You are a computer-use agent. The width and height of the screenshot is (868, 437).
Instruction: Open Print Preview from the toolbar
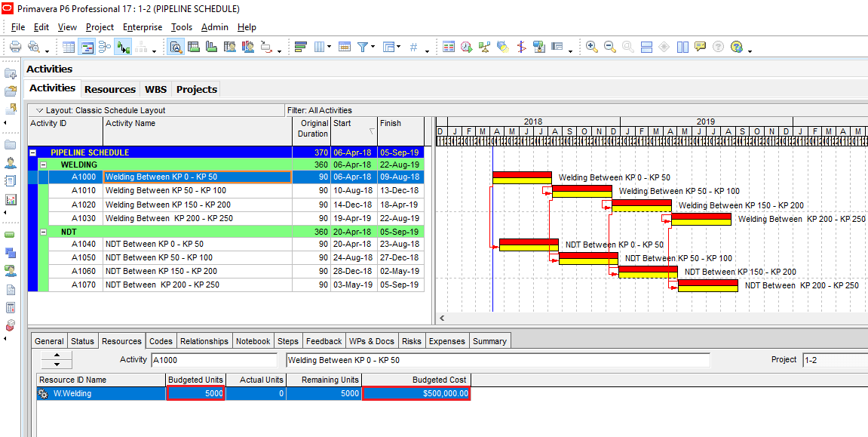click(34, 47)
